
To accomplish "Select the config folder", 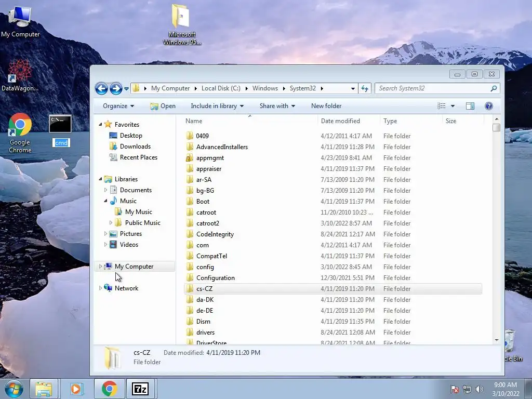I will [205, 267].
